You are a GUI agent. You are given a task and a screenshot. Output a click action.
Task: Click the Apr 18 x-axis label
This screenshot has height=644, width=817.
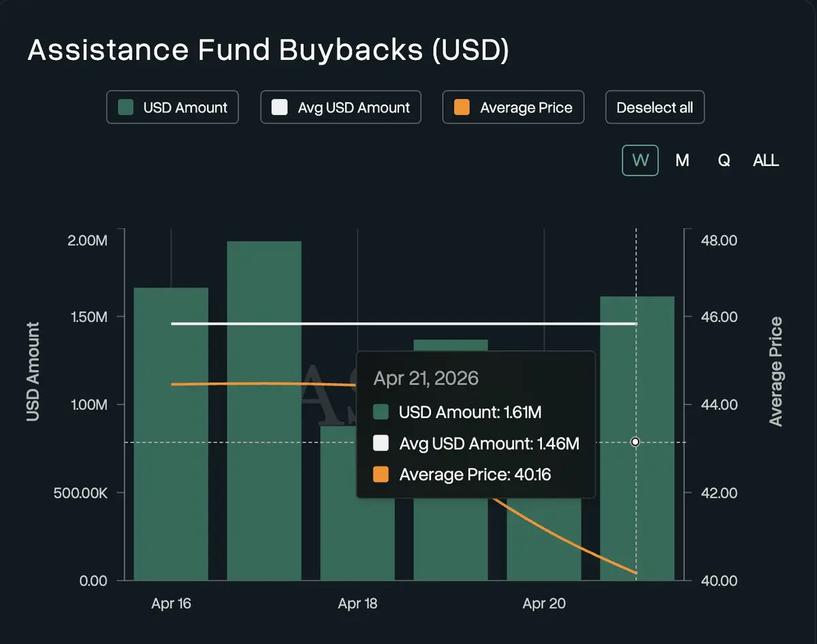click(x=357, y=604)
